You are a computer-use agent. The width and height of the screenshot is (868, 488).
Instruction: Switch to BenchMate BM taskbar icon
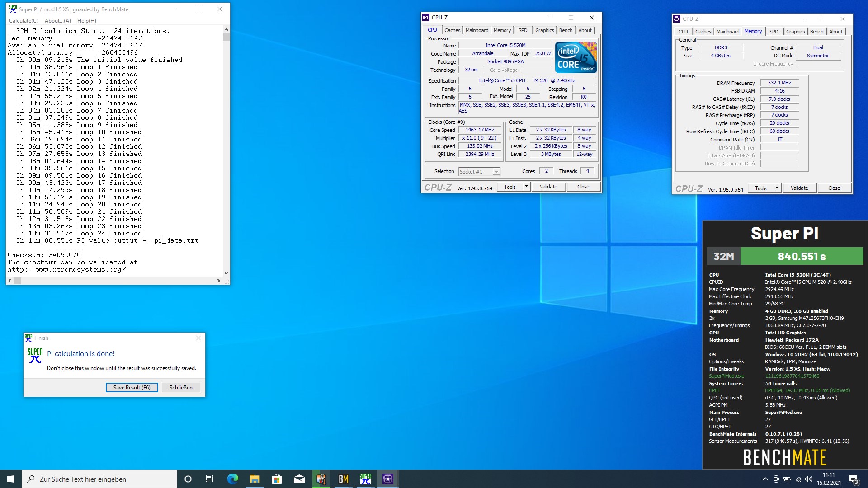coord(344,479)
